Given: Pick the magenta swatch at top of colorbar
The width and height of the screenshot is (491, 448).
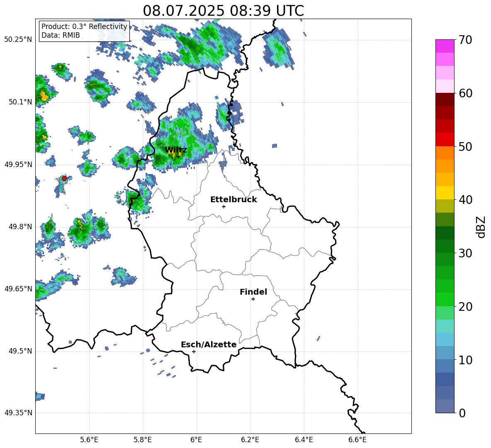Looking at the screenshot, I should (445, 46).
